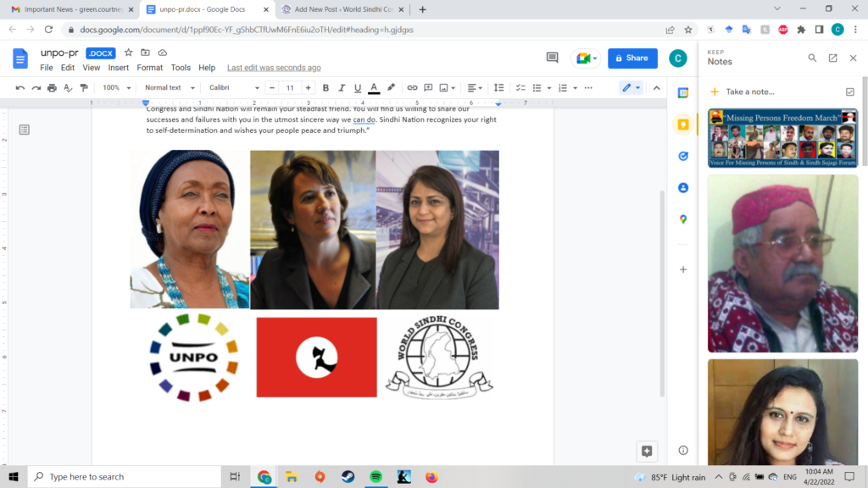Open the Tools menu
The height and width of the screenshot is (488, 868).
(x=181, y=68)
